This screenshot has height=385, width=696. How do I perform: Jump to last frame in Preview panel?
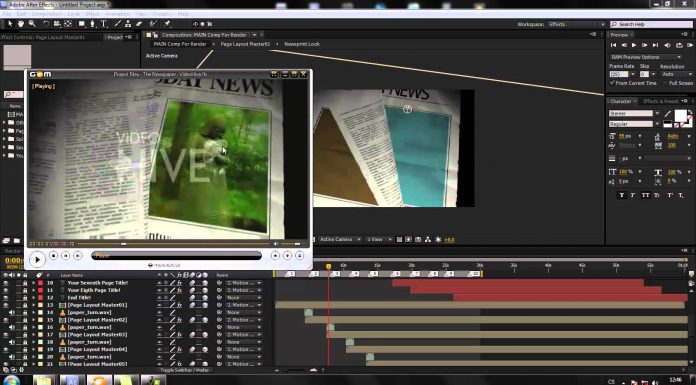[655, 45]
